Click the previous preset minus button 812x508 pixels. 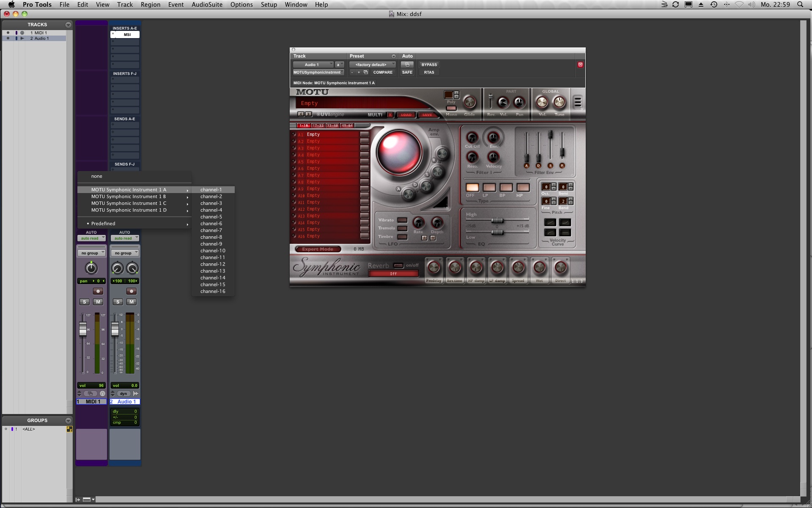click(x=352, y=72)
